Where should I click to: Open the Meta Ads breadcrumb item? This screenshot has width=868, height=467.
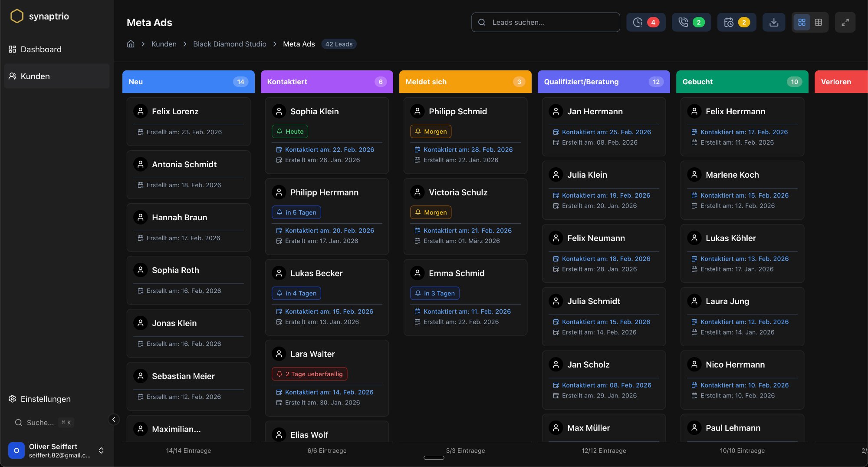point(299,44)
